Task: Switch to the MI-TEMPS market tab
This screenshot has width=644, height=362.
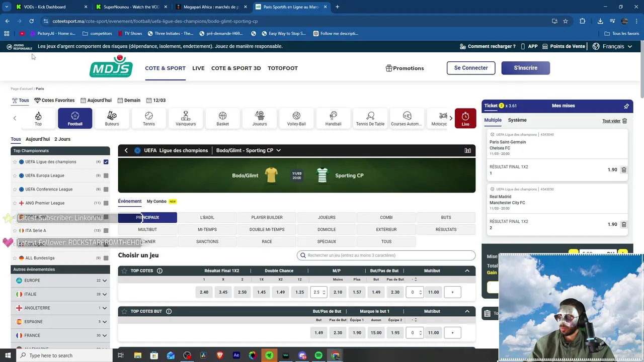Action: (207, 230)
